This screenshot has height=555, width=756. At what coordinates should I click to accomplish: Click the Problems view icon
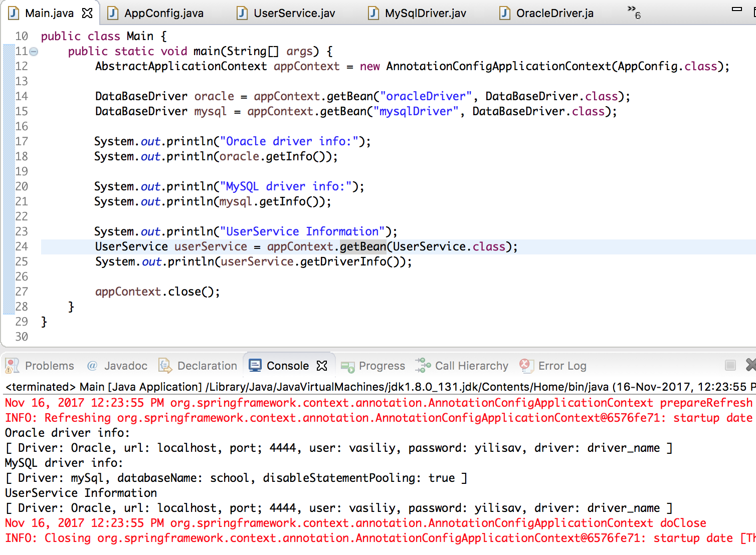[12, 366]
